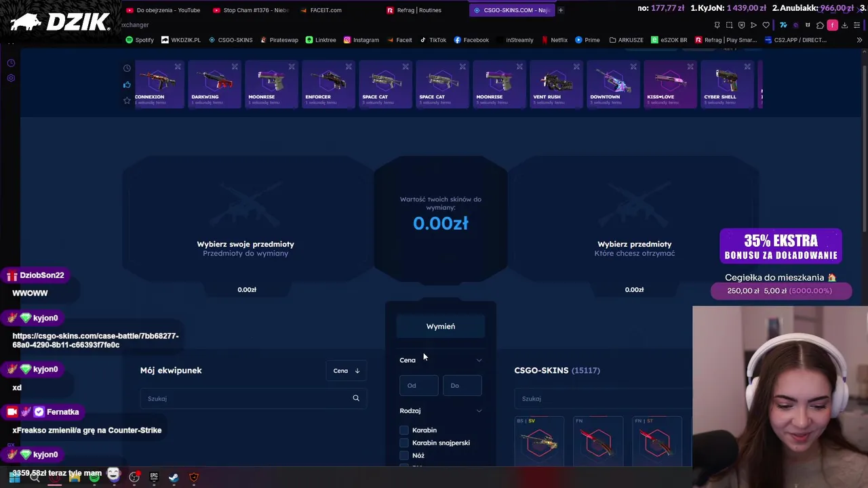868x488 pixels.
Task: Open the Facebook bookmark
Action: (471, 40)
